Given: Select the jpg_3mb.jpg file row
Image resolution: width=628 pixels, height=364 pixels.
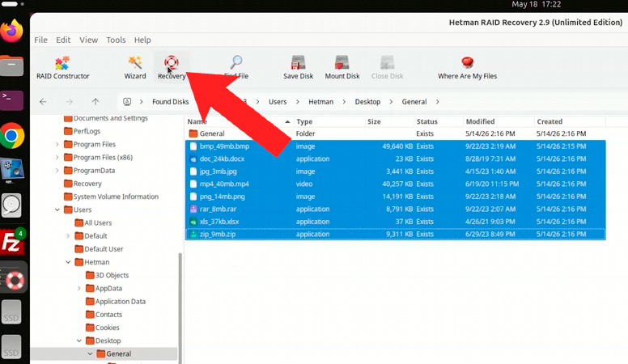Looking at the screenshot, I should coord(395,171).
